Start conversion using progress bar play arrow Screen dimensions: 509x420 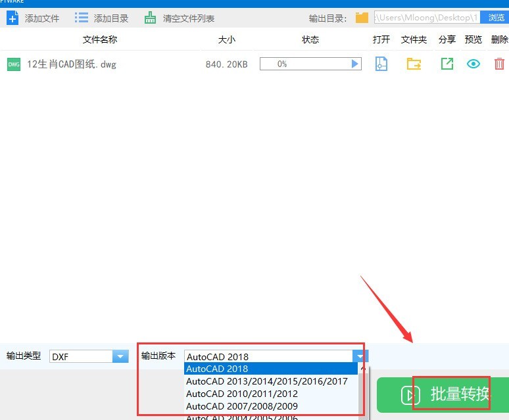coord(355,64)
